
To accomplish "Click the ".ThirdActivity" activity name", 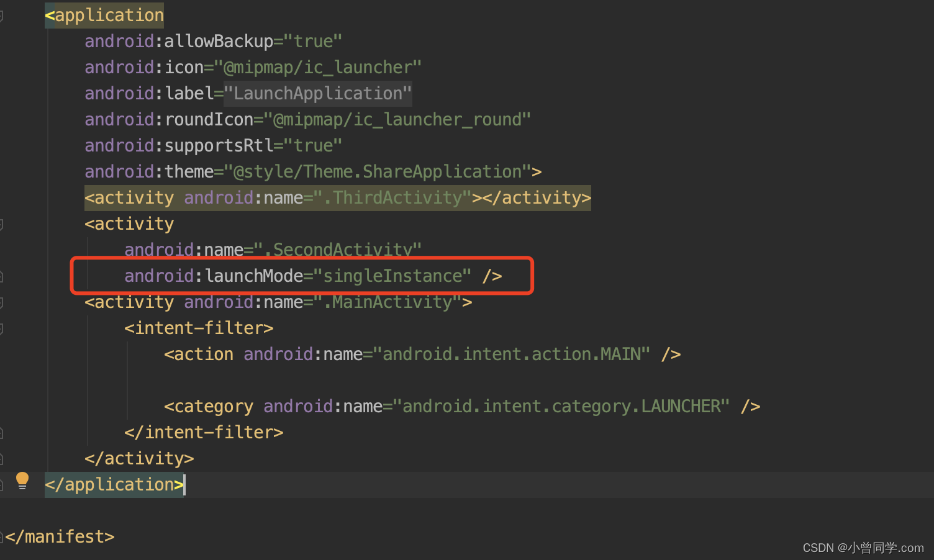I will (x=392, y=197).
